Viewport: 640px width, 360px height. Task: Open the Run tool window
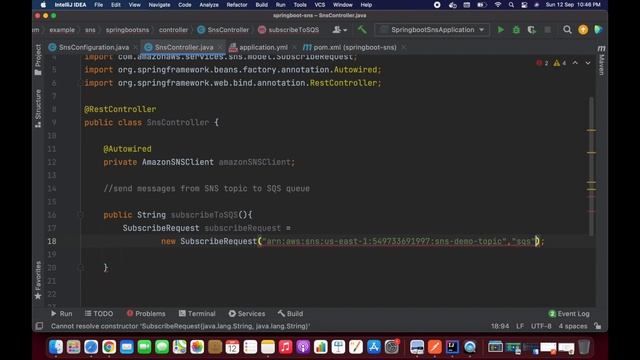pos(62,313)
